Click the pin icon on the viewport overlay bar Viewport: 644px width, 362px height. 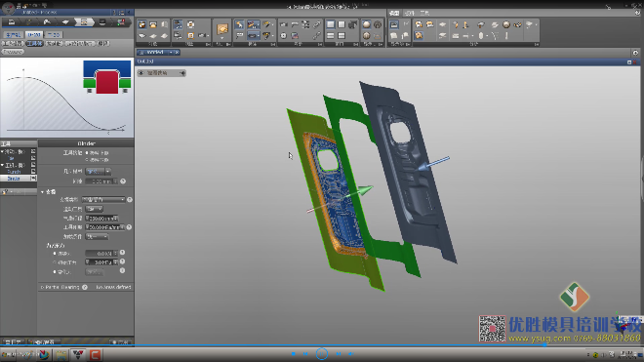point(181,73)
